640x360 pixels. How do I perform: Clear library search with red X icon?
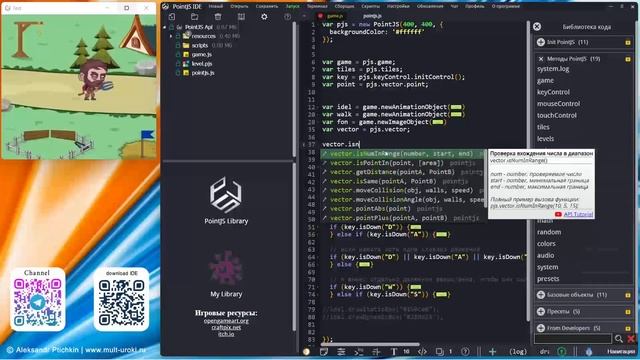pos(631,338)
